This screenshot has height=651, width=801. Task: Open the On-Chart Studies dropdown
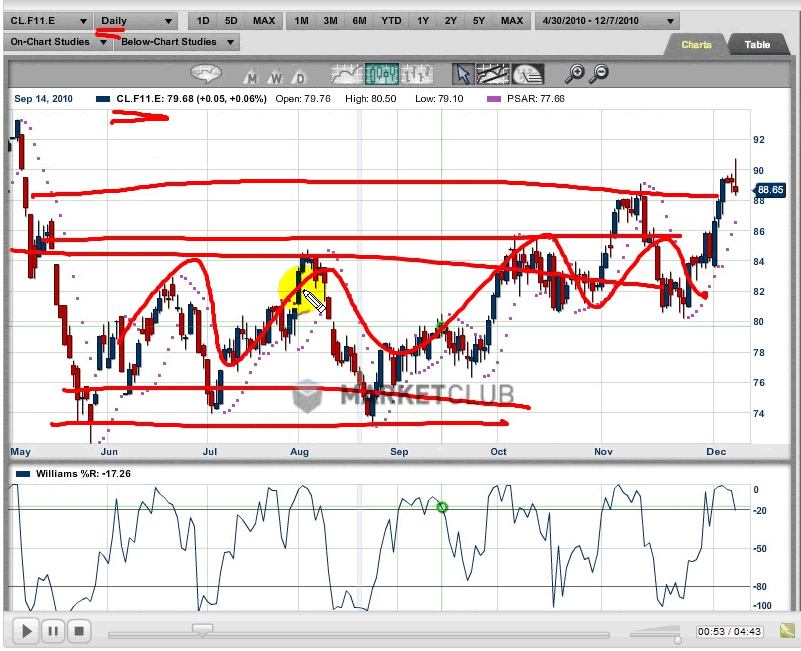(x=56, y=42)
